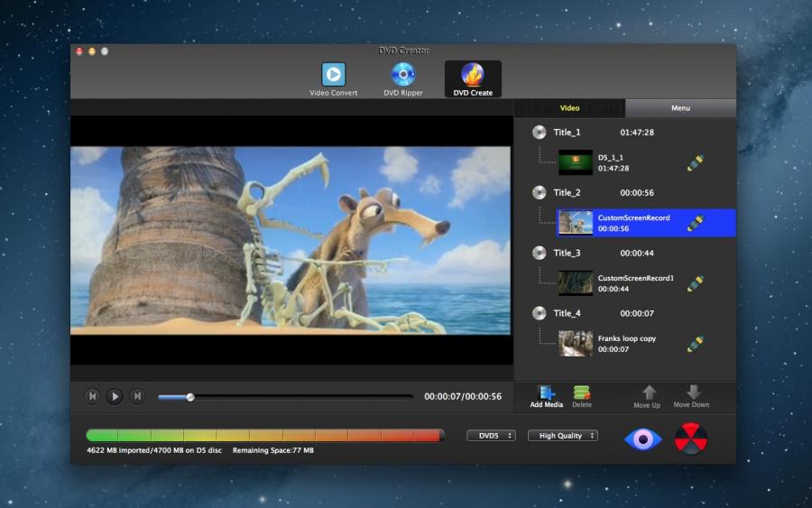Image resolution: width=812 pixels, height=508 pixels.
Task: Click the 00:00:07/00:00:56 time display
Action: 463,397
